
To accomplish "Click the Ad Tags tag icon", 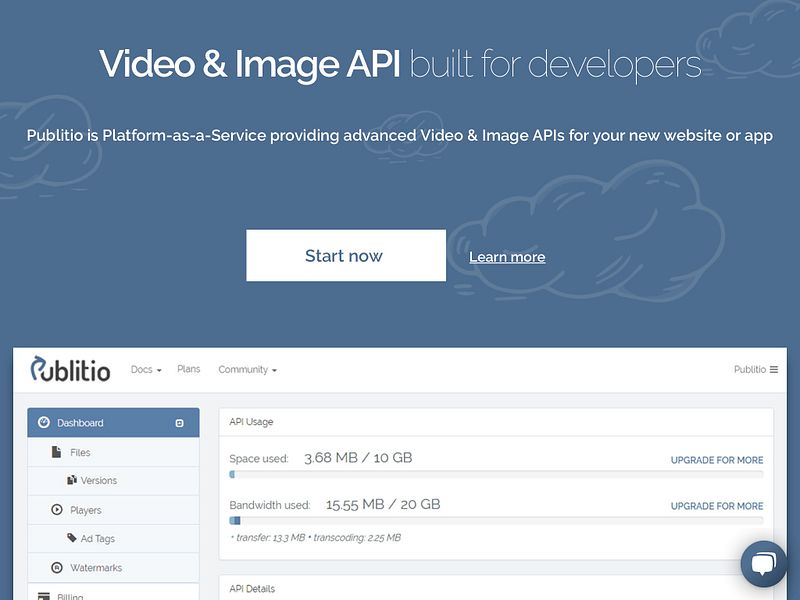I will pos(72,537).
